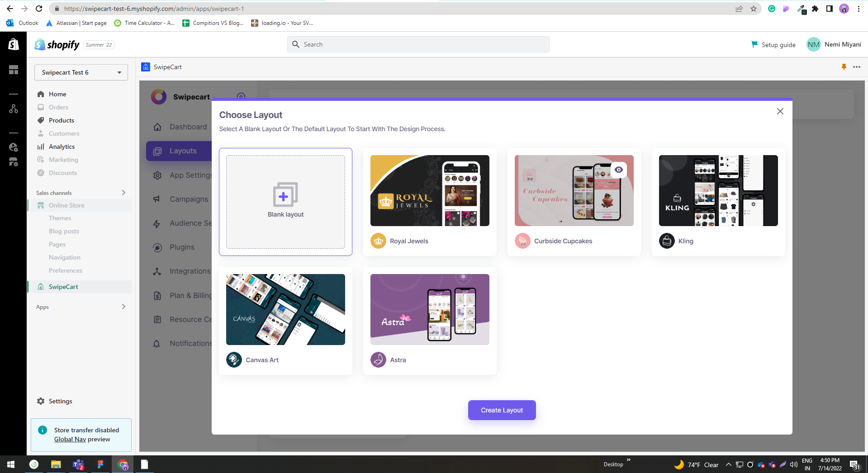This screenshot has height=473, width=868.
Task: Open Discounts in the Shopify sidebar
Action: click(x=63, y=173)
